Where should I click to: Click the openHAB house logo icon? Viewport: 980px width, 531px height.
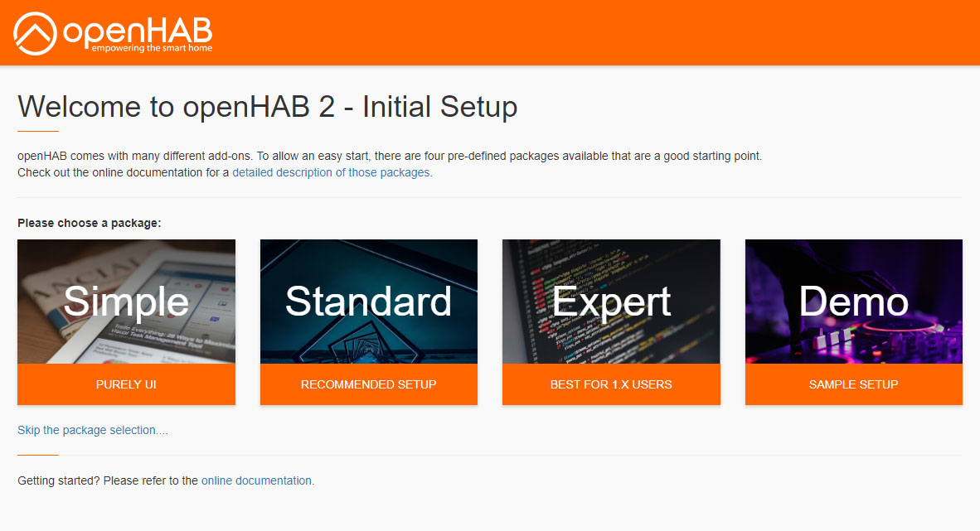(x=35, y=33)
